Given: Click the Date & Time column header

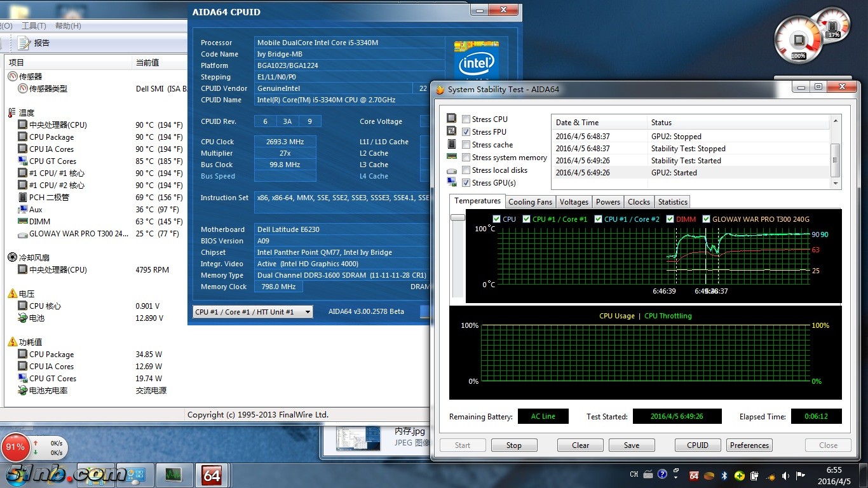Looking at the screenshot, I should pyautogui.click(x=599, y=123).
